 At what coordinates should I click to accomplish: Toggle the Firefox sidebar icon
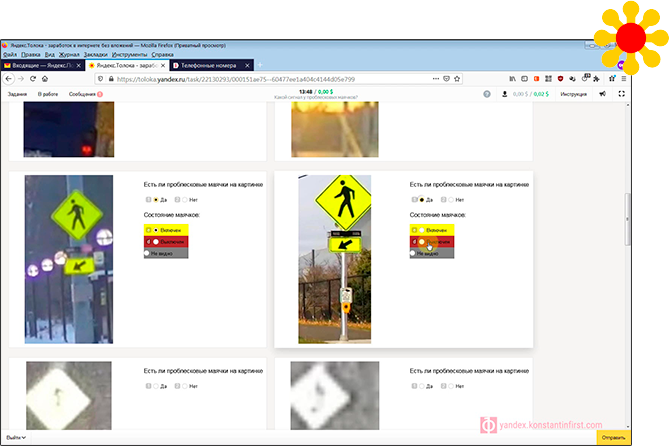(x=524, y=79)
